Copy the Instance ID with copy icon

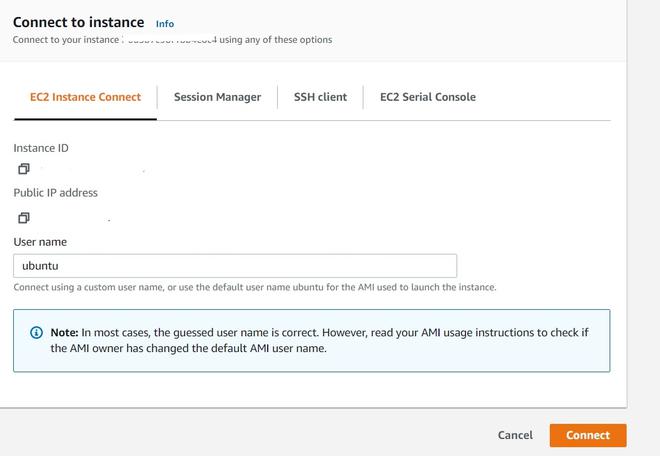23,169
